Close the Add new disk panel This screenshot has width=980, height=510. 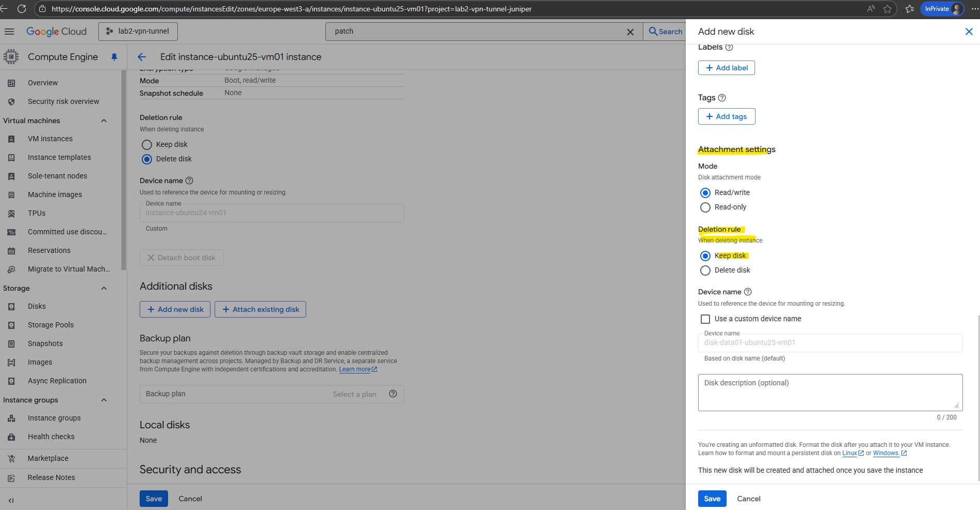(969, 32)
